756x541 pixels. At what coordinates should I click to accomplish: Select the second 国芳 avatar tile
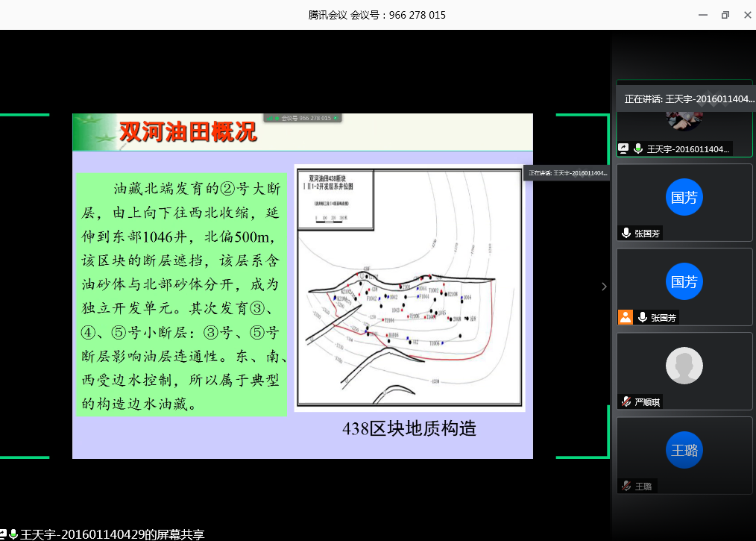coord(684,282)
